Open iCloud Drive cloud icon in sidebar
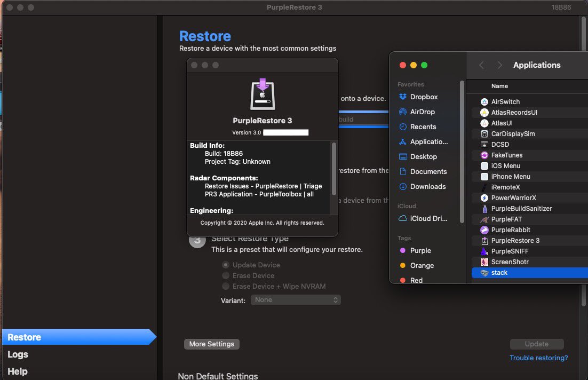This screenshot has width=588, height=380. point(403,218)
